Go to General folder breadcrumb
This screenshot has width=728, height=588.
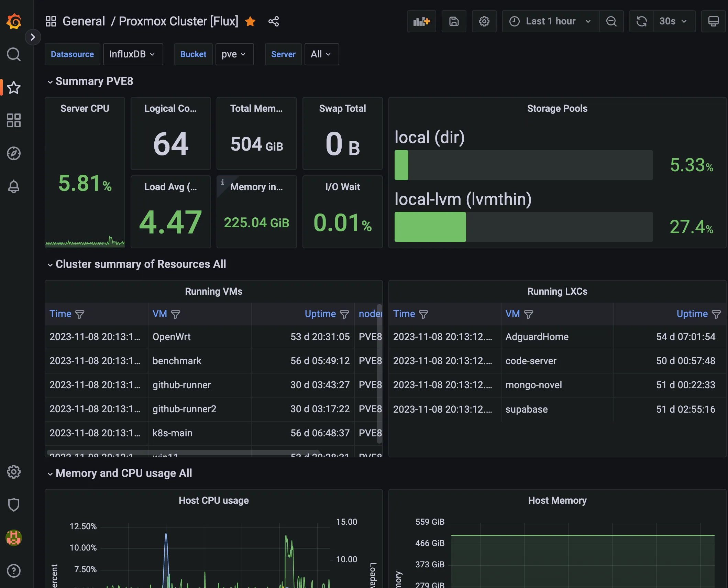pyautogui.click(x=84, y=21)
